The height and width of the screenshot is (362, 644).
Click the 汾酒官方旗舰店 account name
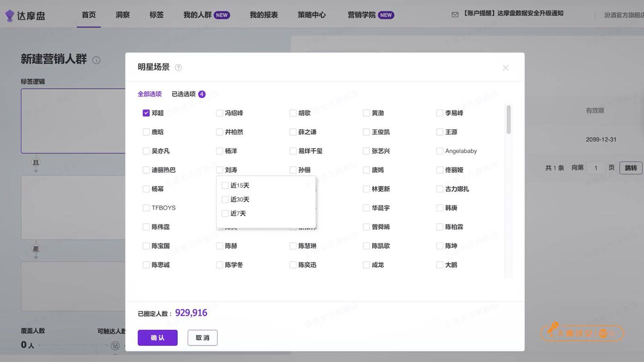click(624, 15)
